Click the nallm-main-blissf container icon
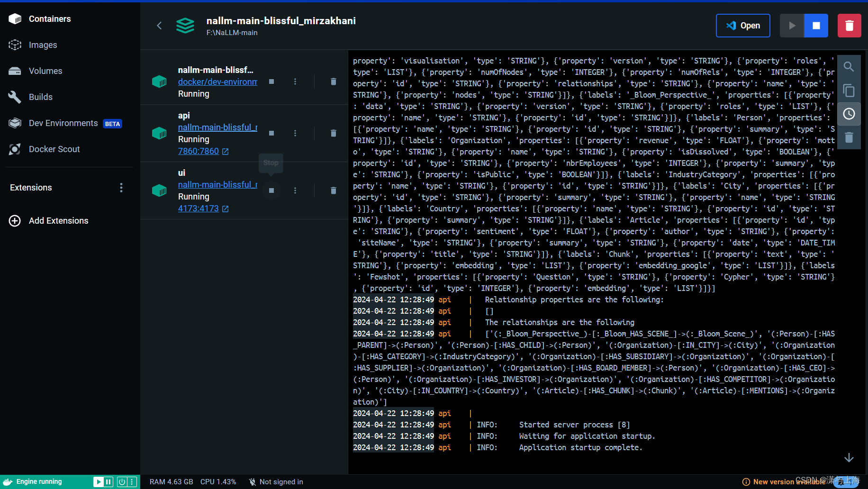Viewport: 868px width, 489px height. point(159,81)
